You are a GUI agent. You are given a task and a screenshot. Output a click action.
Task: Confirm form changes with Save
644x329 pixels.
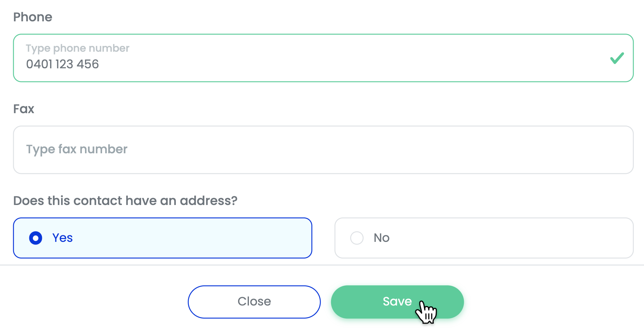coord(397,301)
